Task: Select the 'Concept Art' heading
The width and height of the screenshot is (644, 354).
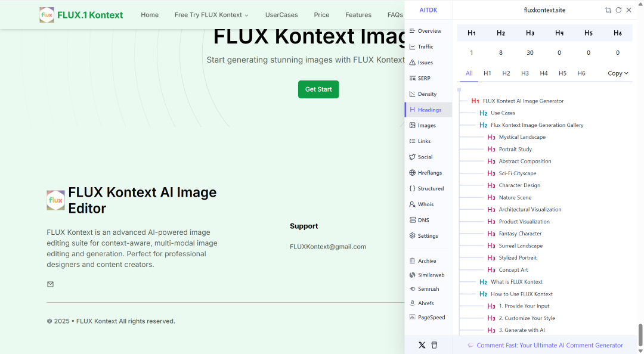Action: tap(513, 270)
